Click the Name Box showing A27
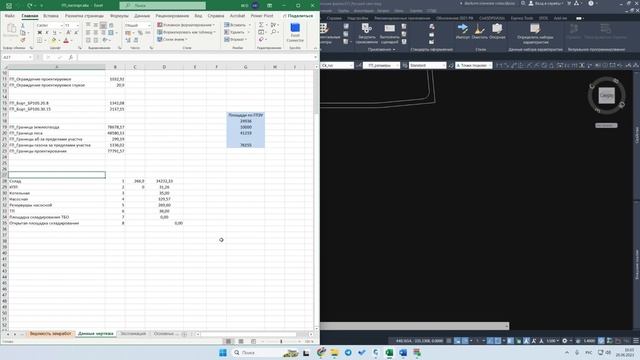The height and width of the screenshot is (360, 640). pos(17,58)
